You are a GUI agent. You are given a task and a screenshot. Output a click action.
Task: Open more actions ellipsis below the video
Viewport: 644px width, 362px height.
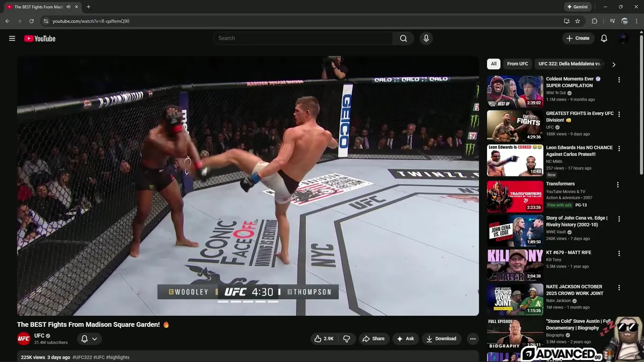[472, 339]
